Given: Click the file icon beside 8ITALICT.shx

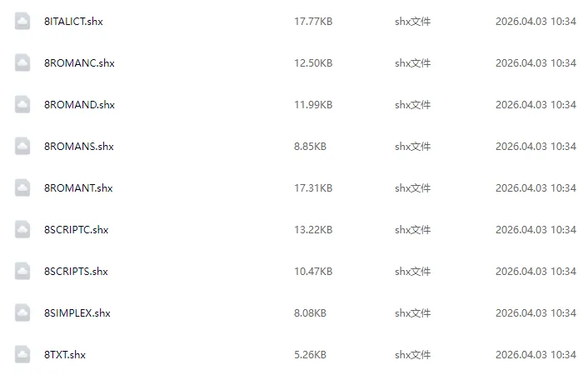Looking at the screenshot, I should pyautogui.click(x=22, y=22).
